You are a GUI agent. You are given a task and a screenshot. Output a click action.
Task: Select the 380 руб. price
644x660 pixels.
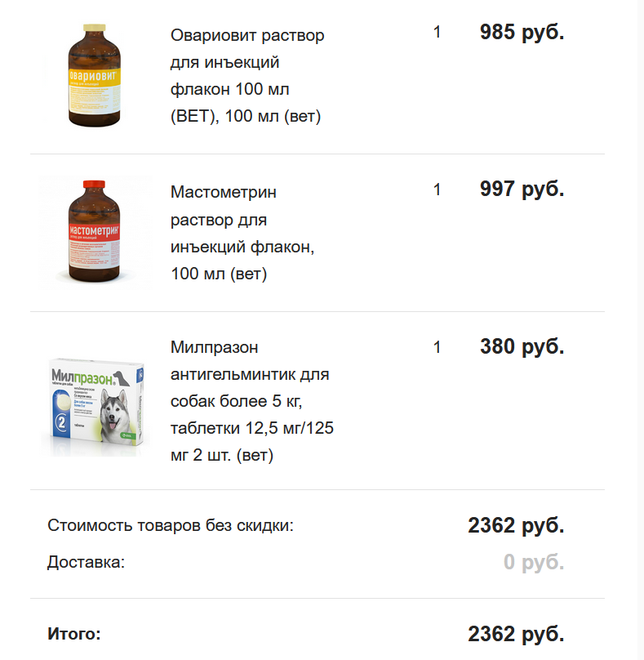pos(522,347)
